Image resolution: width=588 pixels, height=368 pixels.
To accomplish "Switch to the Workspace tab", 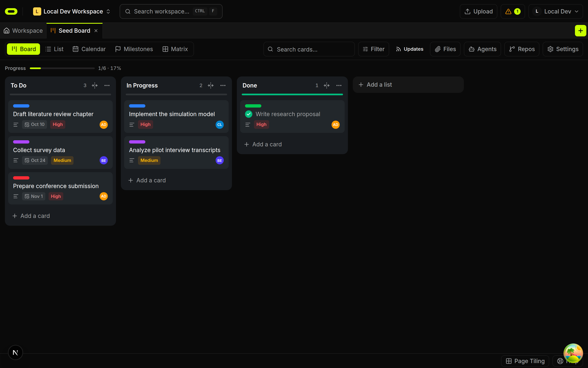I will [x=23, y=31].
